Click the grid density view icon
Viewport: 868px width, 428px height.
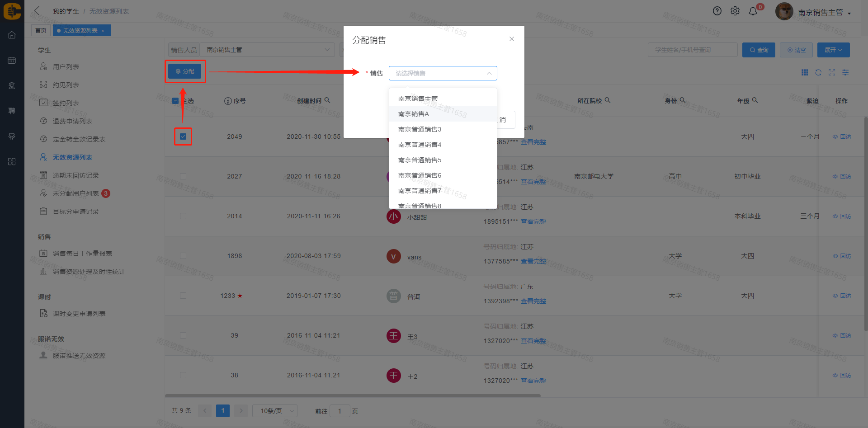(x=805, y=72)
